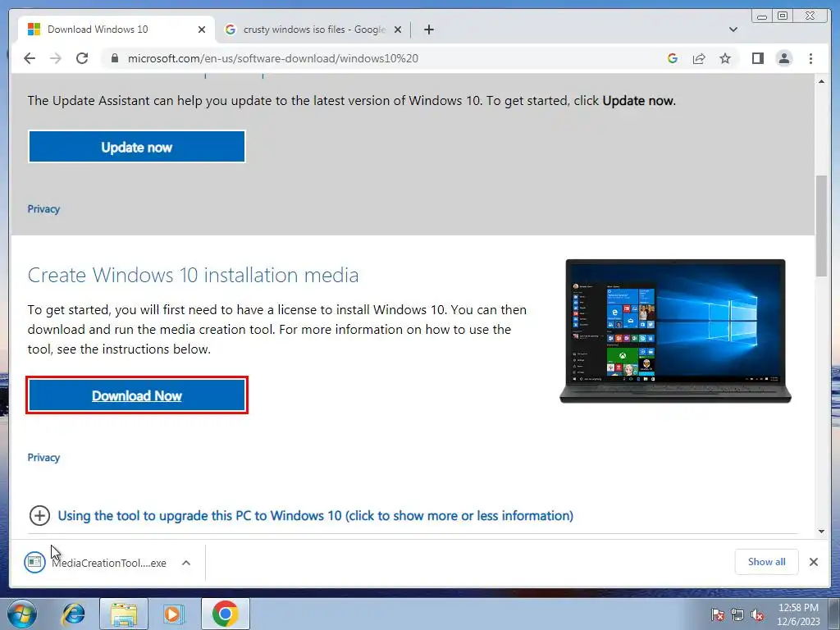Image resolution: width=840 pixels, height=630 pixels.
Task: Click Create Windows 10 installation media heading
Action: pyautogui.click(x=193, y=275)
